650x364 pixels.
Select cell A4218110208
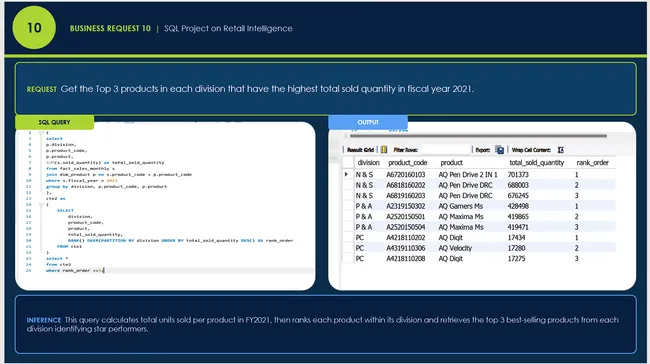[405, 258]
